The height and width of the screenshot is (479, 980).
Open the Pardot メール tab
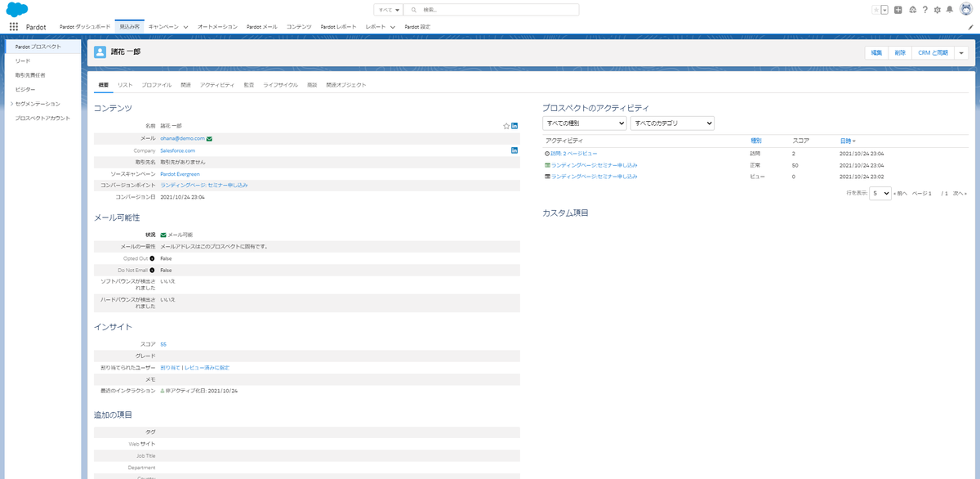262,27
